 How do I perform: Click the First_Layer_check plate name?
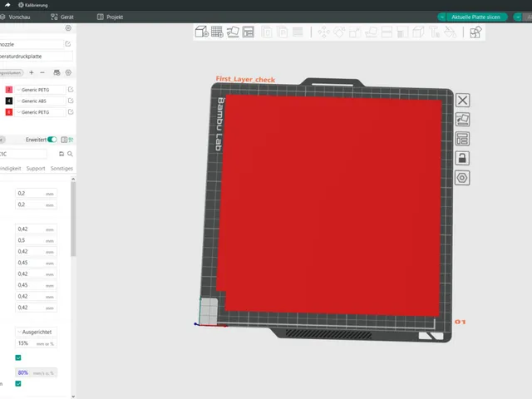[245, 79]
